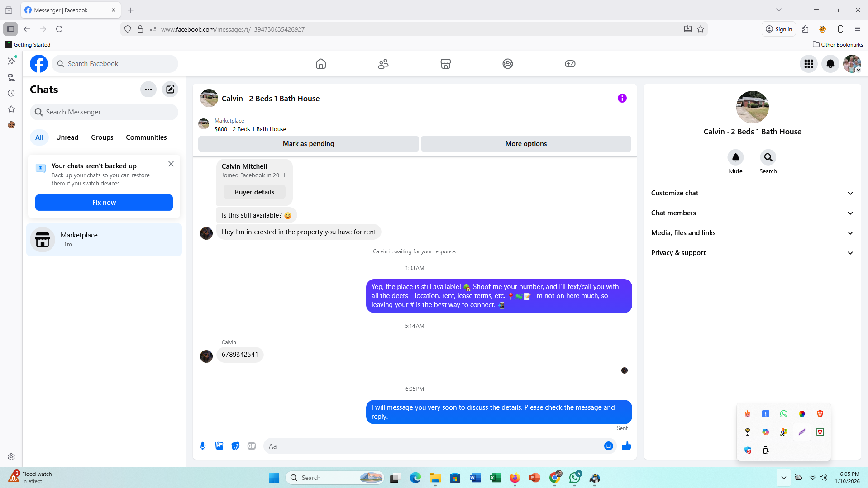Focus the Search Messenger field
The height and width of the screenshot is (488, 868).
[x=104, y=112]
